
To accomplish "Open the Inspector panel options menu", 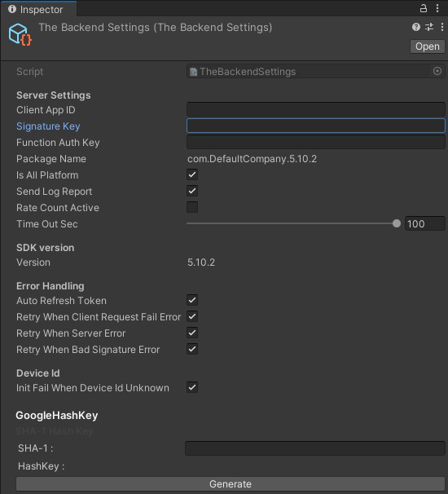I will click(437, 8).
